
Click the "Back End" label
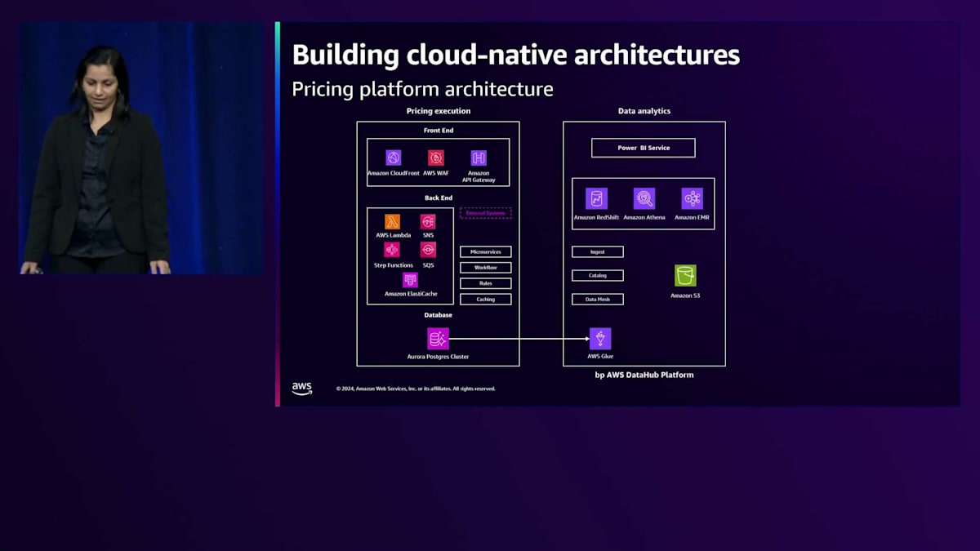tap(439, 198)
